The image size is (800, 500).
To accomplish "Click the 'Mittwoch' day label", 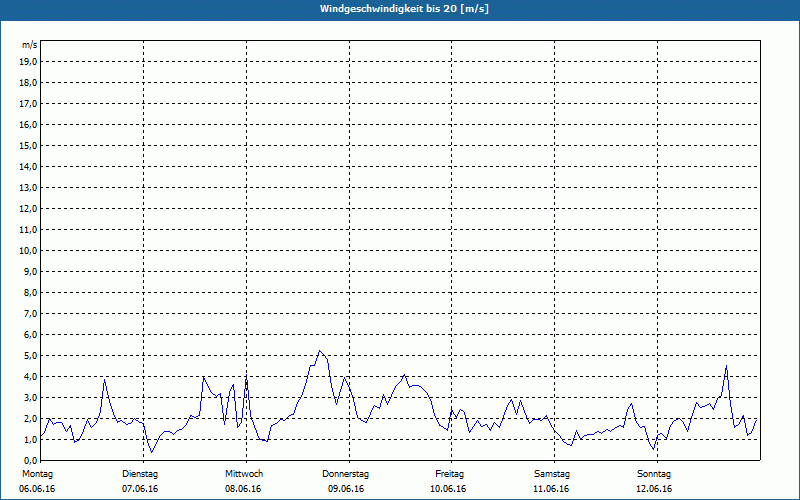I will 244,474.
